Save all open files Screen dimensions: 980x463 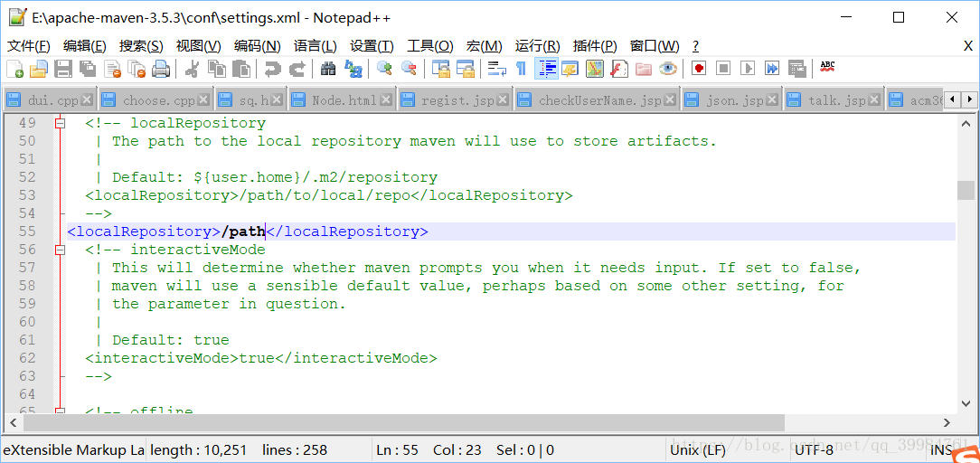coord(88,68)
